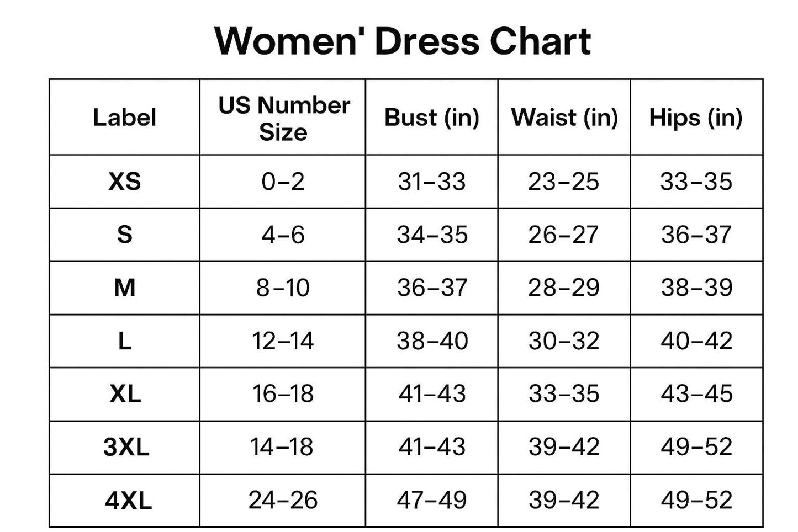This screenshot has height=532, width=798.
Task: Select the L size label cell
Action: tap(125, 341)
